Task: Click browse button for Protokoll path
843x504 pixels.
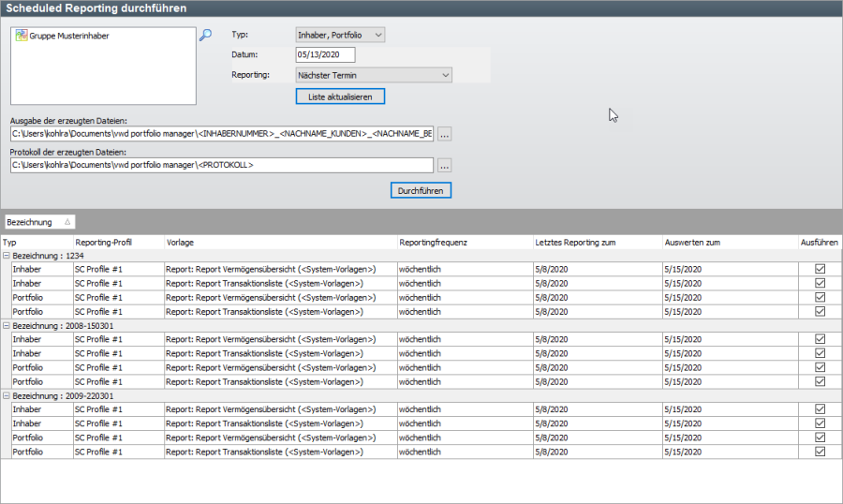Action: tap(445, 165)
